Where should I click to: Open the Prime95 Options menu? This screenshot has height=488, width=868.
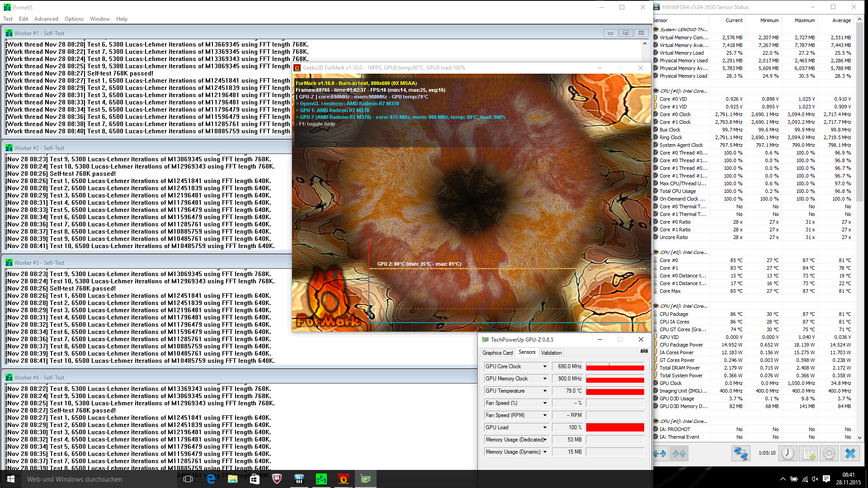tap(74, 19)
